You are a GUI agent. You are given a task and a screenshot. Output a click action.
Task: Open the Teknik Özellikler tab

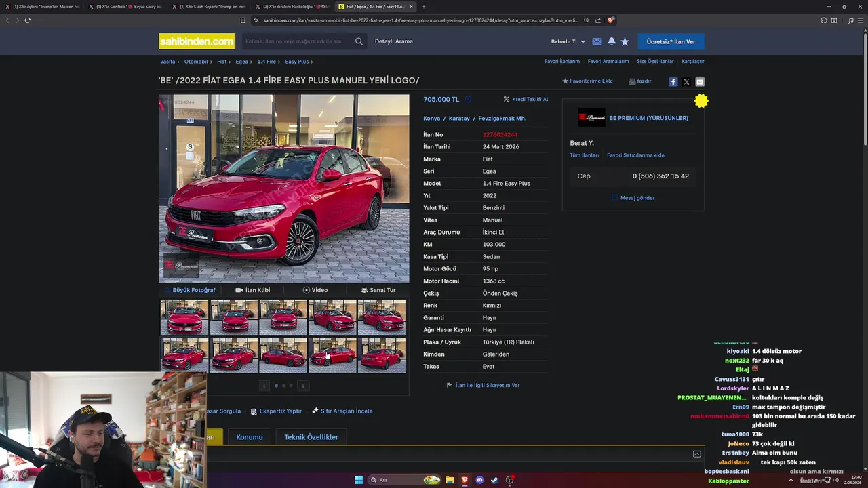pos(311,437)
